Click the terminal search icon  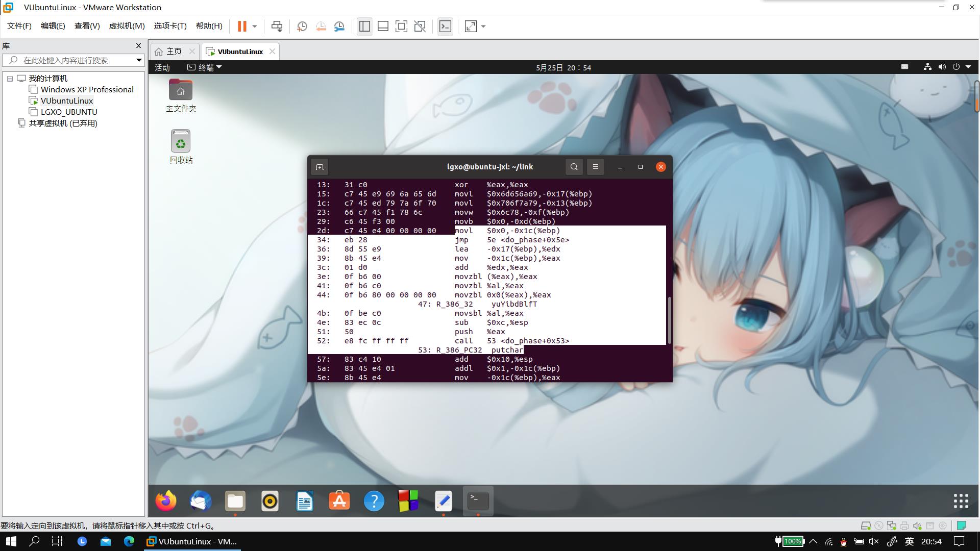(x=574, y=167)
